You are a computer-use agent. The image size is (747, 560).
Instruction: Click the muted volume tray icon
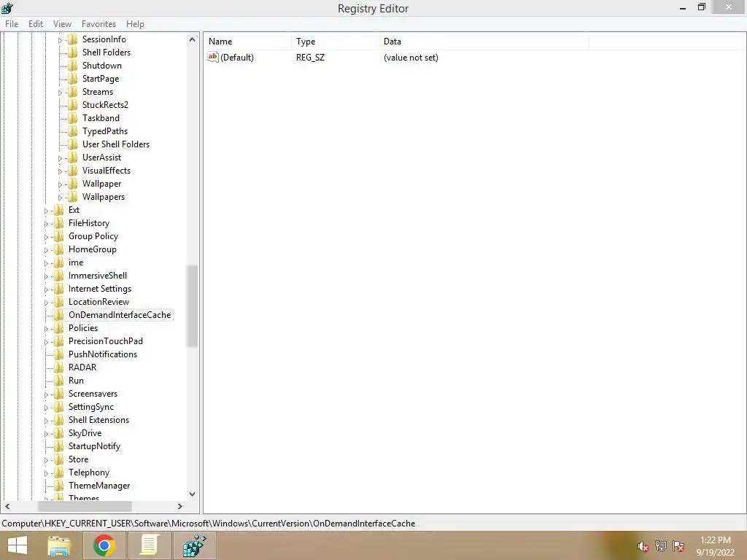pyautogui.click(x=643, y=546)
